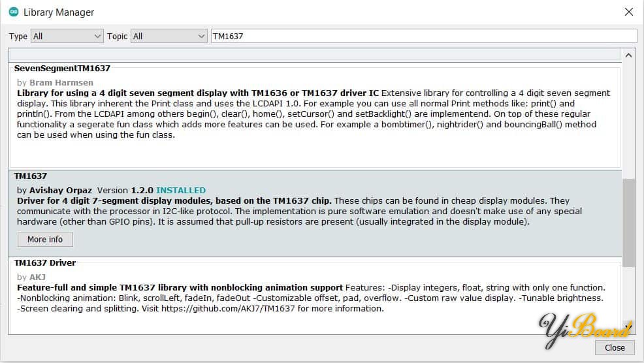The height and width of the screenshot is (363, 644).
Task: Click the TM1637 search input field
Action: click(x=424, y=36)
